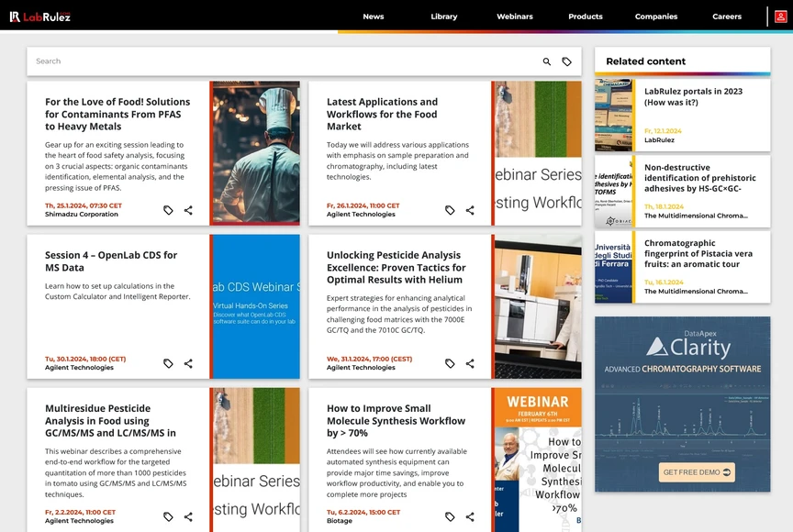Click tag icon on Shimadzu PFAS card

pos(168,210)
